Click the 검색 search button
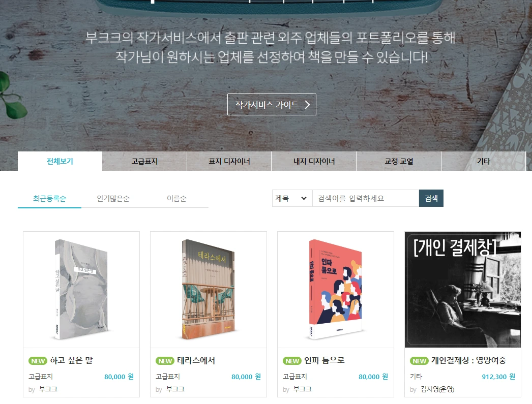Viewport: 532px width, 404px height. pos(431,198)
